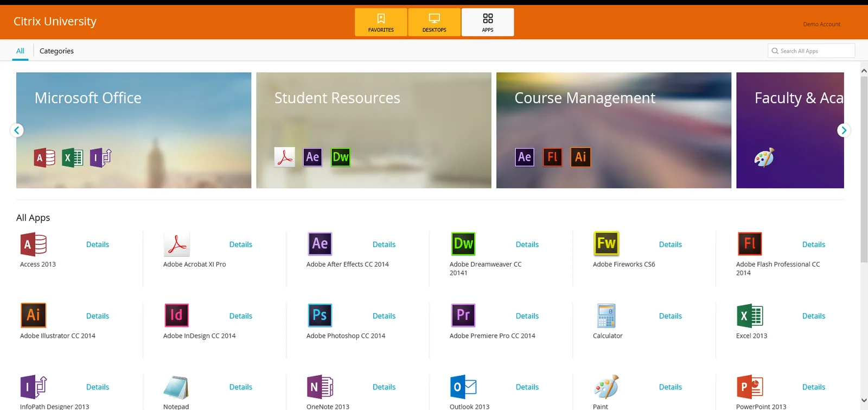The image size is (868, 410).
Task: Switch to the Desktops tab
Action: (434, 22)
